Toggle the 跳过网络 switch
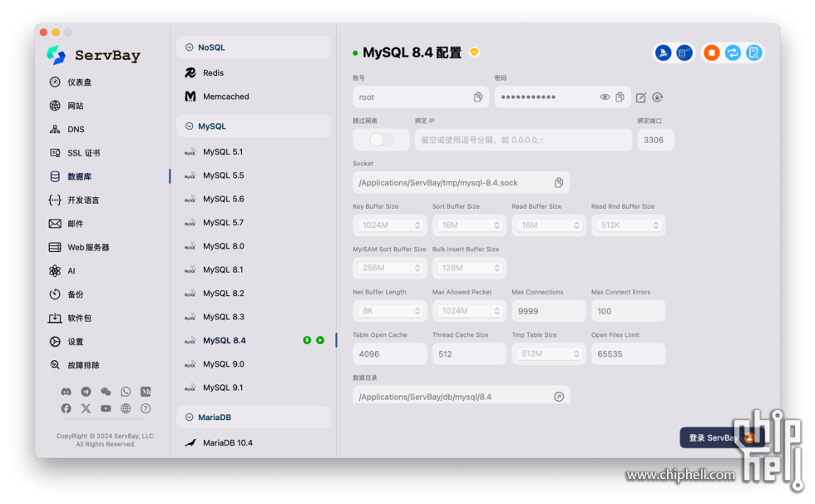Image resolution: width=815 pixels, height=504 pixels. click(381, 140)
